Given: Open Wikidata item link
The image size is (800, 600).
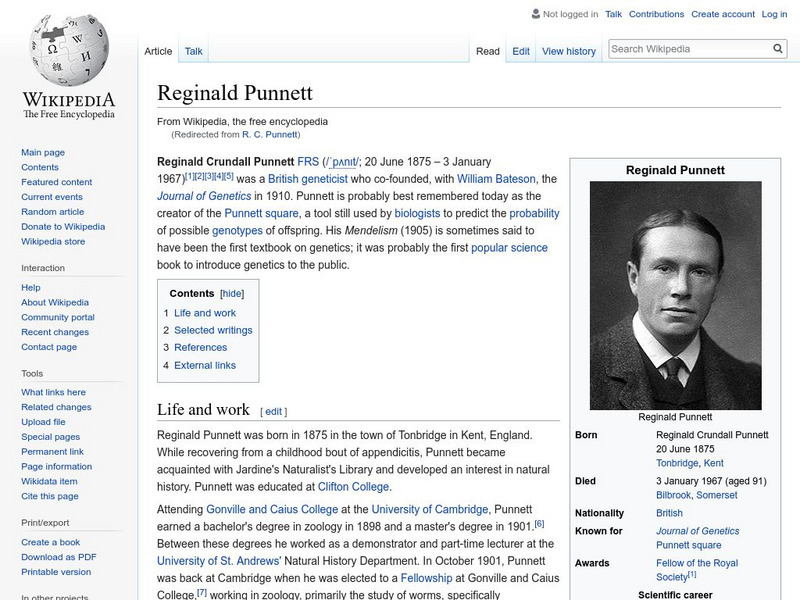Looking at the screenshot, I should [x=49, y=481].
